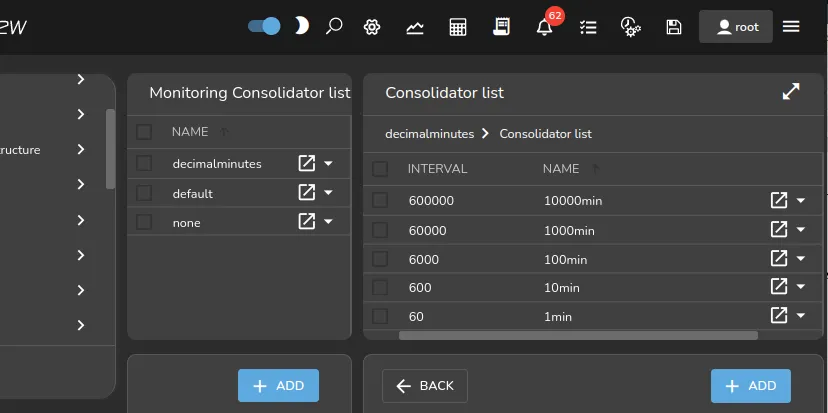Tick the 1min row checkbox
Screen dimensions: 828x413
(380, 316)
